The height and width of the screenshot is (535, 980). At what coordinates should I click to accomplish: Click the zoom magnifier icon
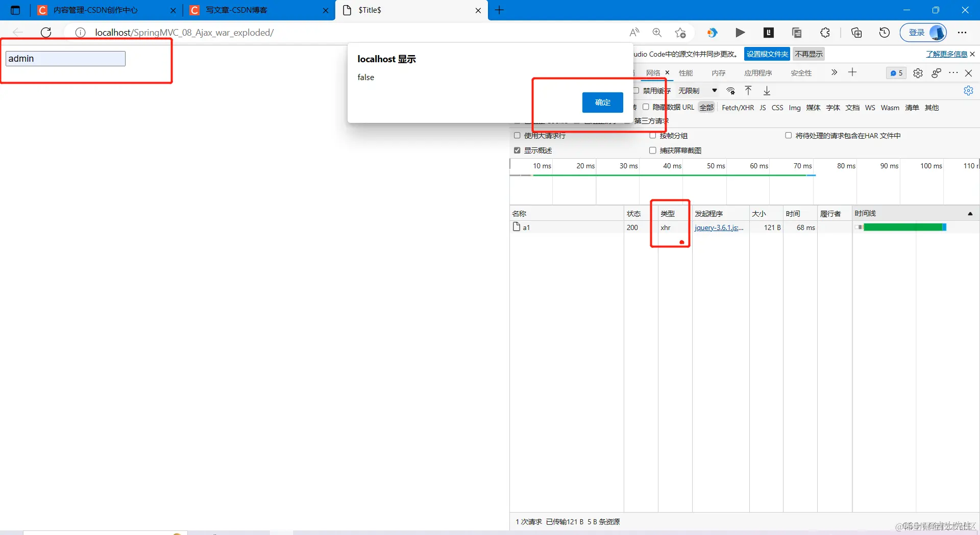657,33
